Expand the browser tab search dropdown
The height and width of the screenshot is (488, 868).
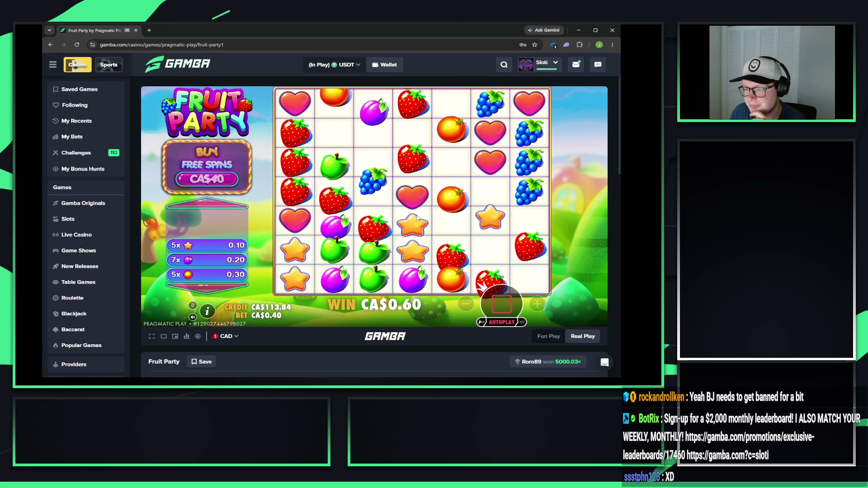coord(49,30)
